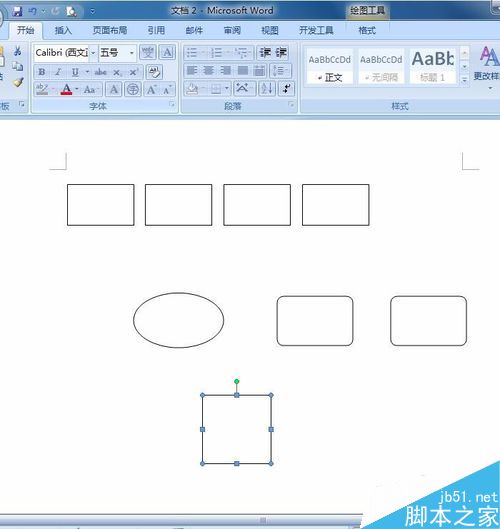
Task: Apply multilevel list icon
Action: tap(241, 53)
